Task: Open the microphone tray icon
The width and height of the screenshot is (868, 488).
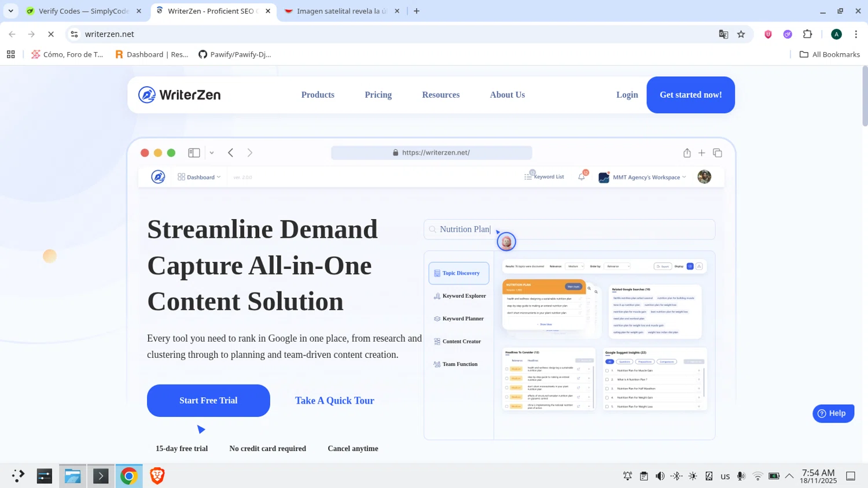Action: 741,476
